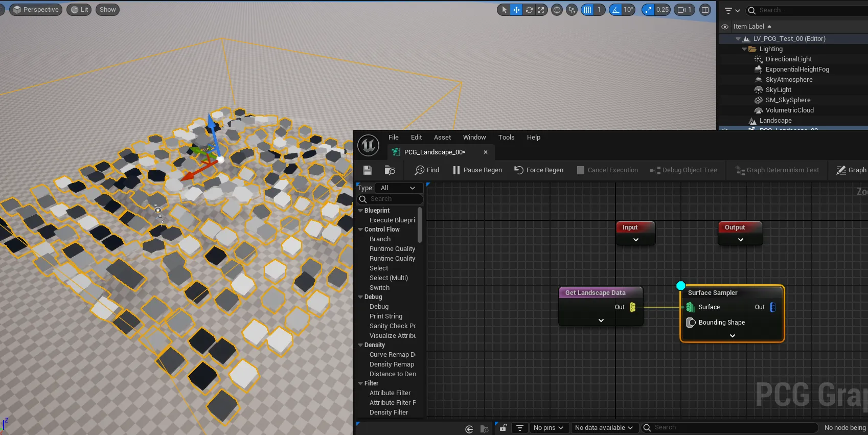This screenshot has width=868, height=435.
Task: Collapse the Lighting folder in Outliner
Action: (x=744, y=49)
